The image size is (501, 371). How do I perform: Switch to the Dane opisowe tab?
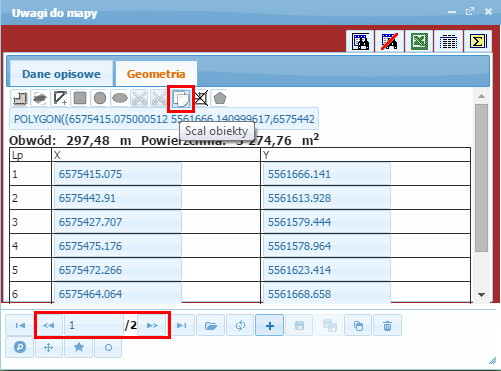(x=61, y=74)
